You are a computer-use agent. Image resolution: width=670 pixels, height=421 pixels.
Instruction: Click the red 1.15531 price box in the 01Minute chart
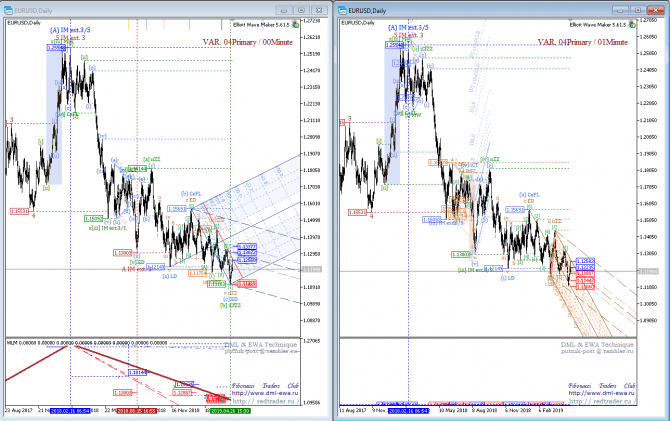(357, 212)
